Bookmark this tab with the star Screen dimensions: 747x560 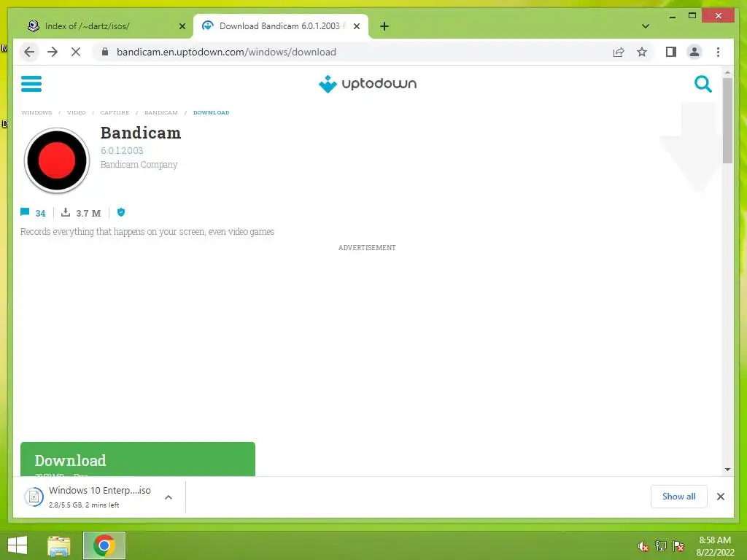tap(642, 52)
